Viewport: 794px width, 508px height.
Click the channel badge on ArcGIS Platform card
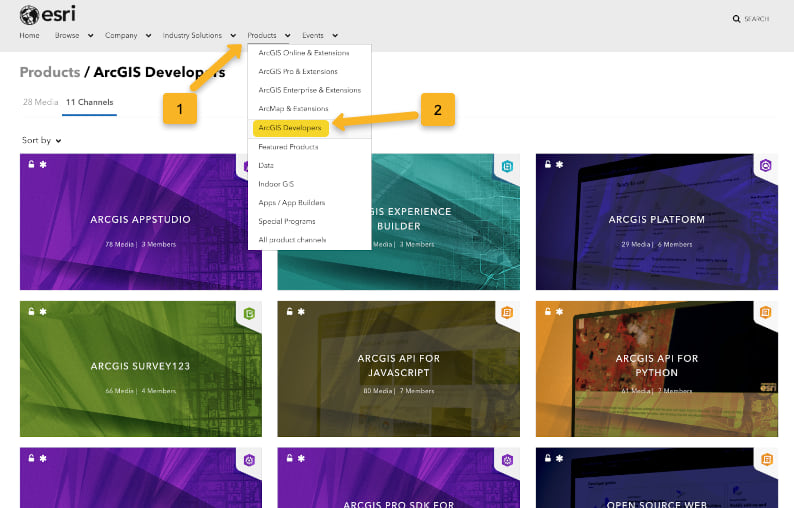[766, 166]
